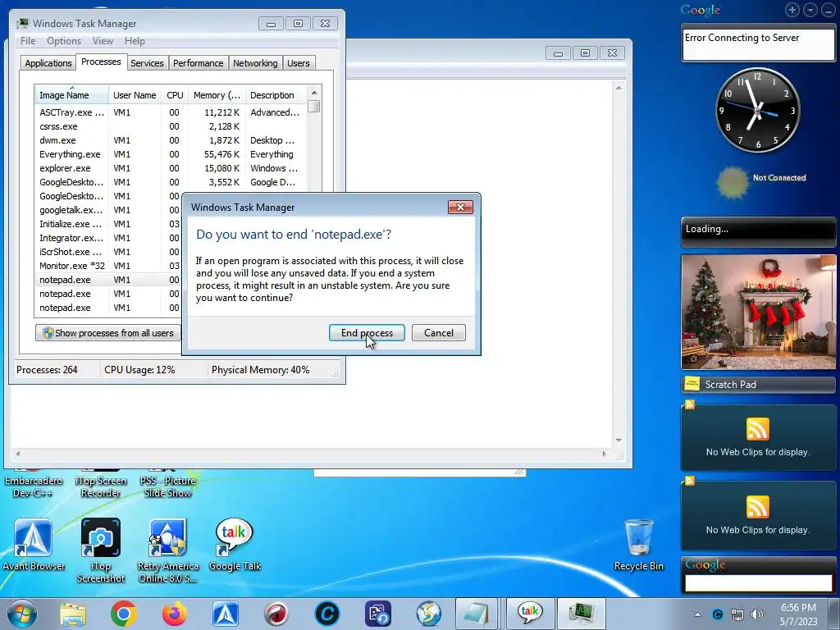
Task: Click the process list scroll up arrow
Action: point(314,93)
